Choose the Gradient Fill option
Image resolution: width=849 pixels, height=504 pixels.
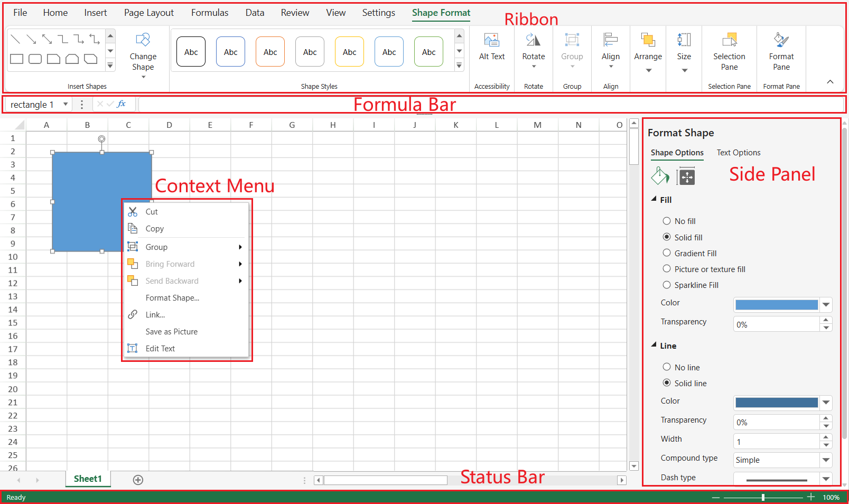667,253
